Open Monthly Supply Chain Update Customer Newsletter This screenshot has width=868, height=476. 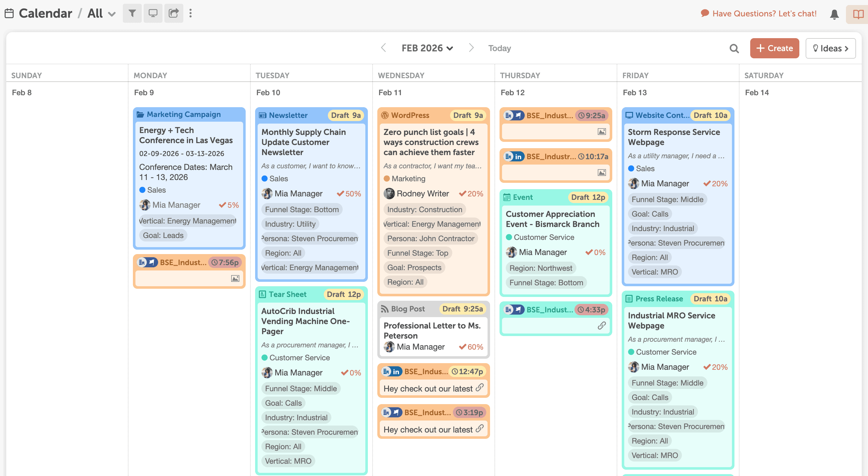coord(304,142)
